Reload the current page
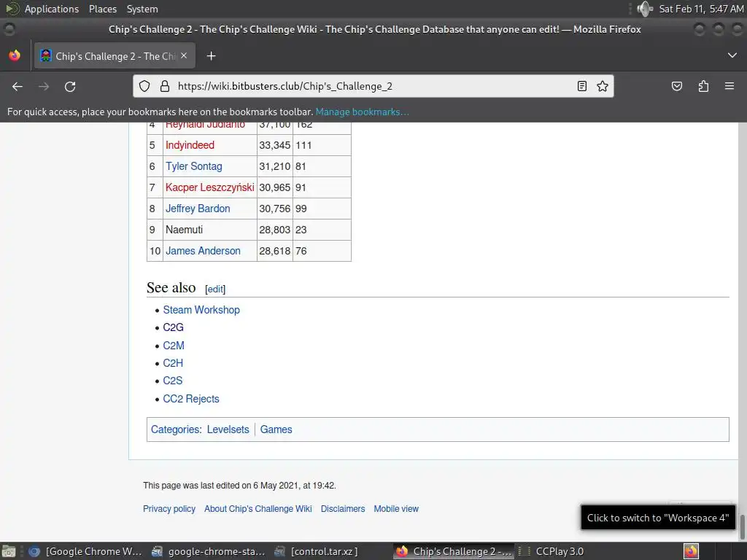The height and width of the screenshot is (560, 747). (x=70, y=86)
